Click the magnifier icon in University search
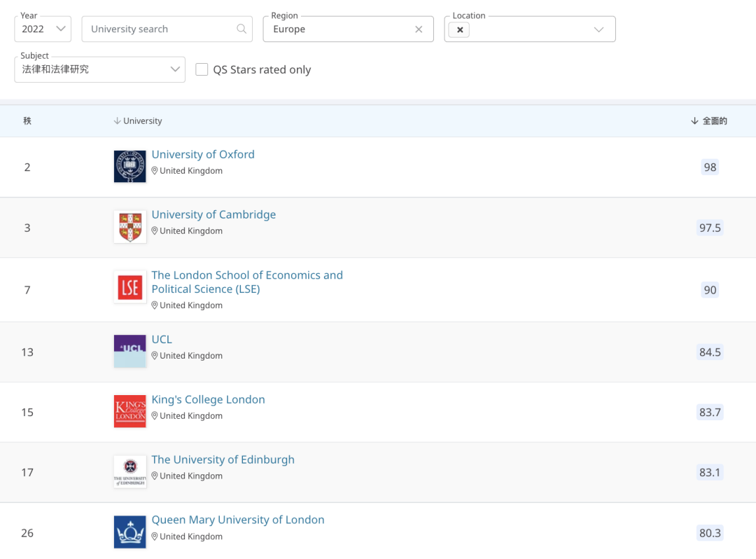 [241, 29]
